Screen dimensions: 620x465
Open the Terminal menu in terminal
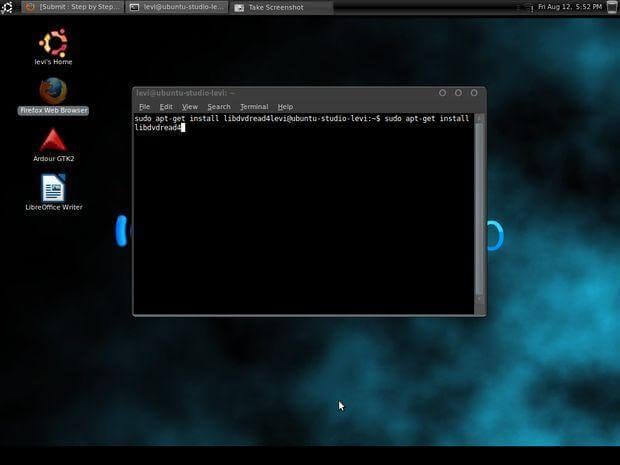coord(254,107)
